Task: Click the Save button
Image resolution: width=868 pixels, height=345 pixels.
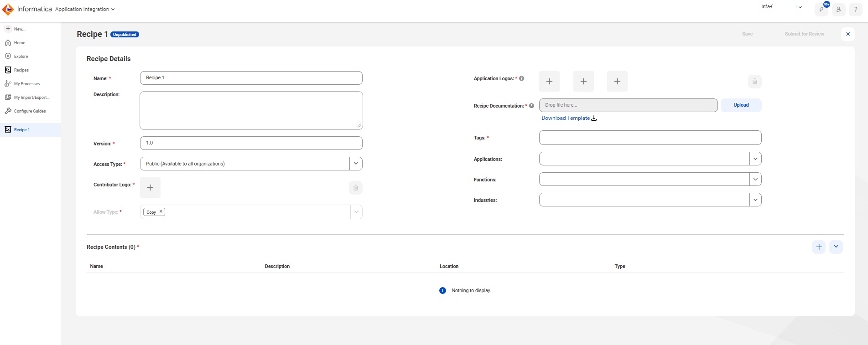Action: tap(747, 34)
